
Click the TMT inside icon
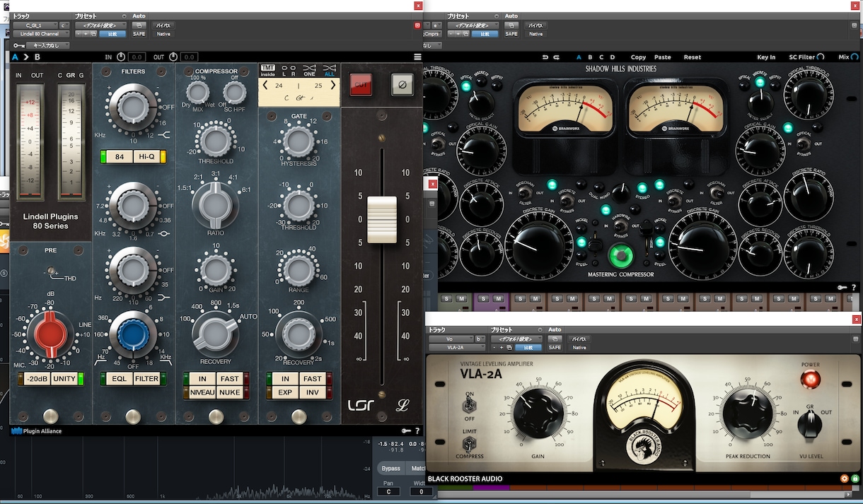pos(267,70)
